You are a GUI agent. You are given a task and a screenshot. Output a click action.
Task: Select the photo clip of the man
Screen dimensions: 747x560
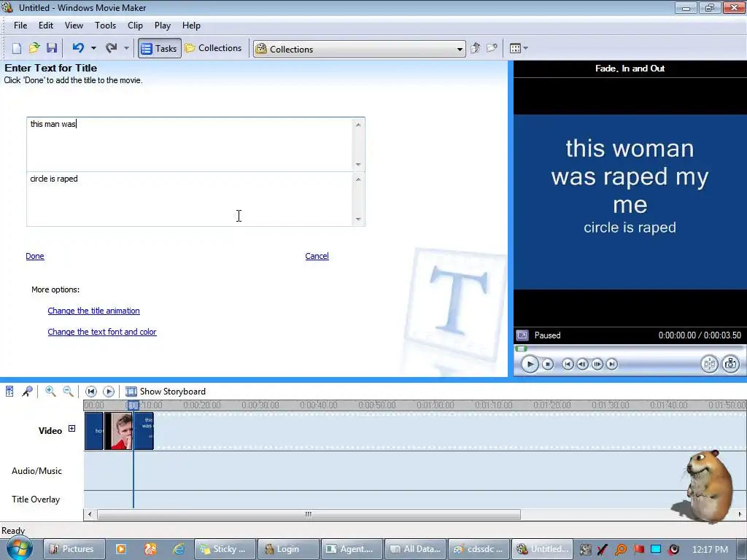(x=118, y=431)
